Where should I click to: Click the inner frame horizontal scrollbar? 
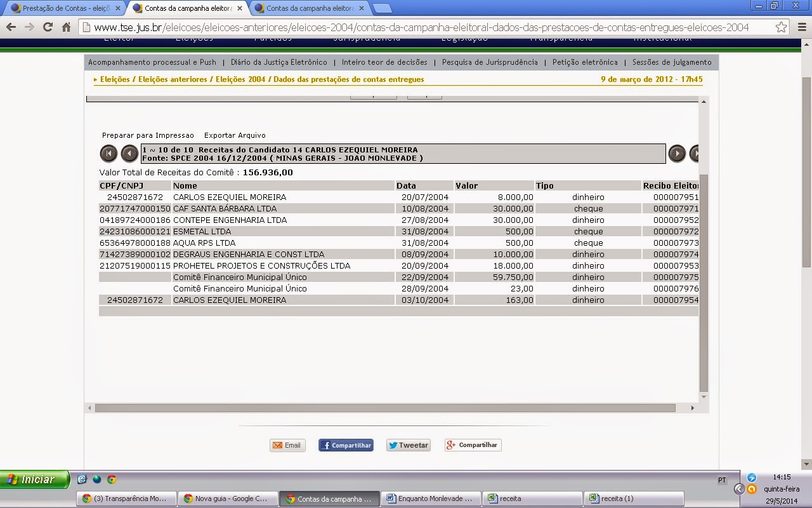(385, 408)
